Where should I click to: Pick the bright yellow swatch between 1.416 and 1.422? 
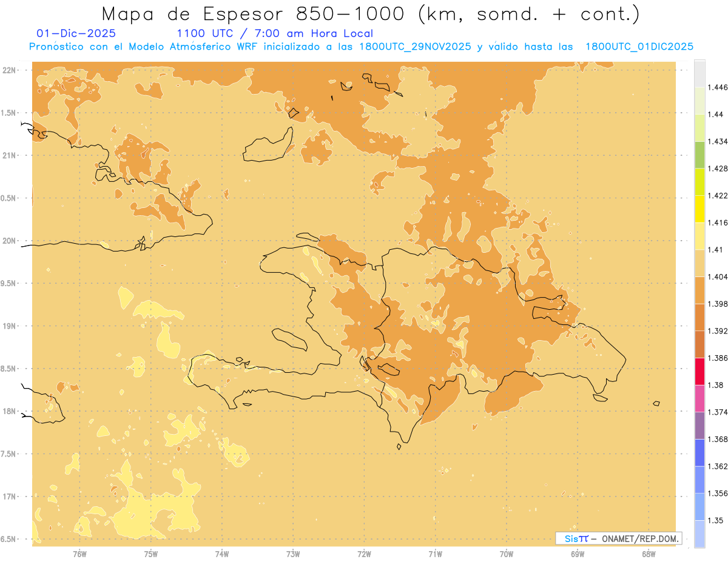click(699, 209)
